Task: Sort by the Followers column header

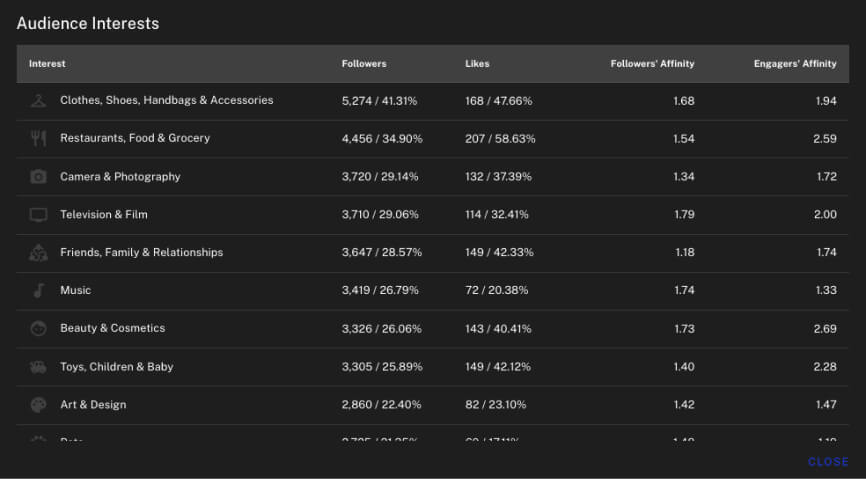Action: [364, 64]
